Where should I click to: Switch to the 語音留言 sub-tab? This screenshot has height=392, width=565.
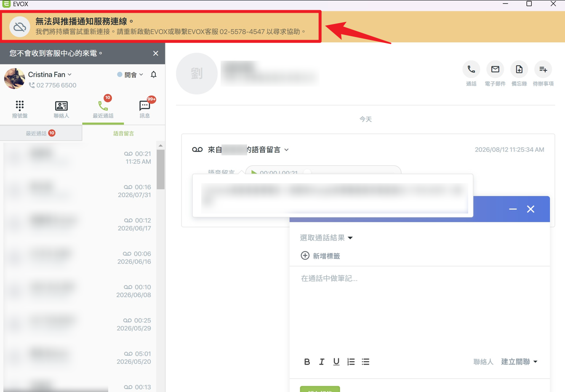(x=124, y=133)
